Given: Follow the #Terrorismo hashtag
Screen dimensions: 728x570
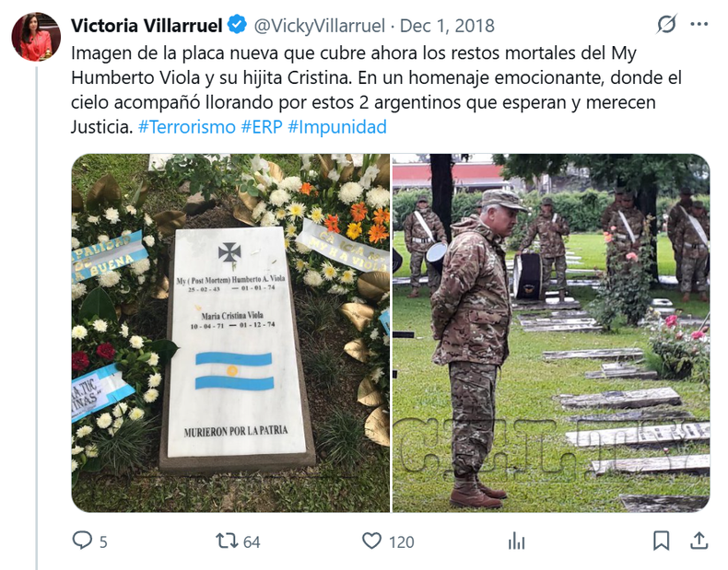Looking at the screenshot, I should click(x=187, y=126).
